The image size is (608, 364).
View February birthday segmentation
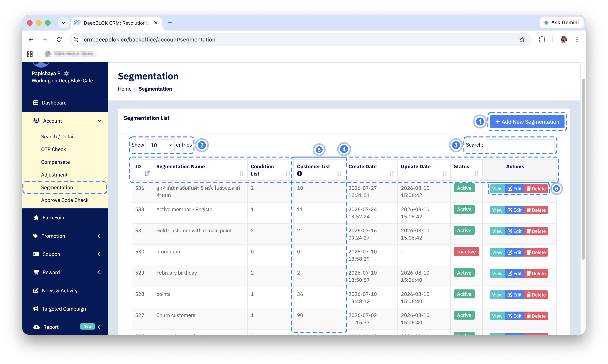[497, 274]
